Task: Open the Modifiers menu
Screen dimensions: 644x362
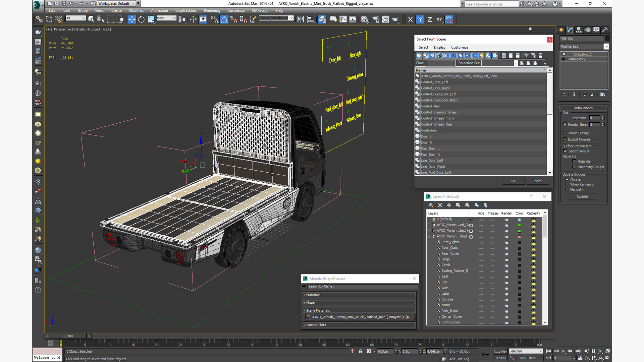Action: 136,11
